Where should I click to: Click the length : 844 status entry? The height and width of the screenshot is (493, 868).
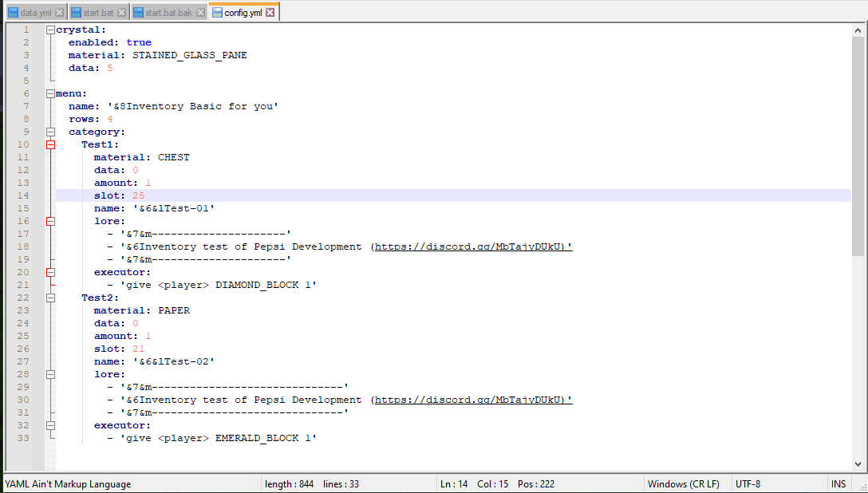point(289,484)
